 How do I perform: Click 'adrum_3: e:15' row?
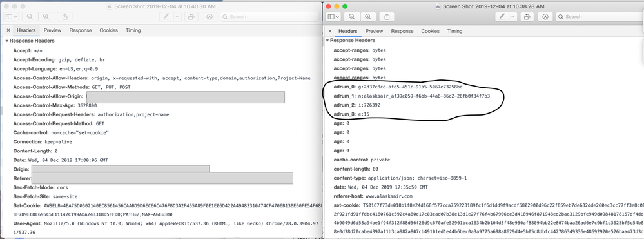[x=351, y=114]
